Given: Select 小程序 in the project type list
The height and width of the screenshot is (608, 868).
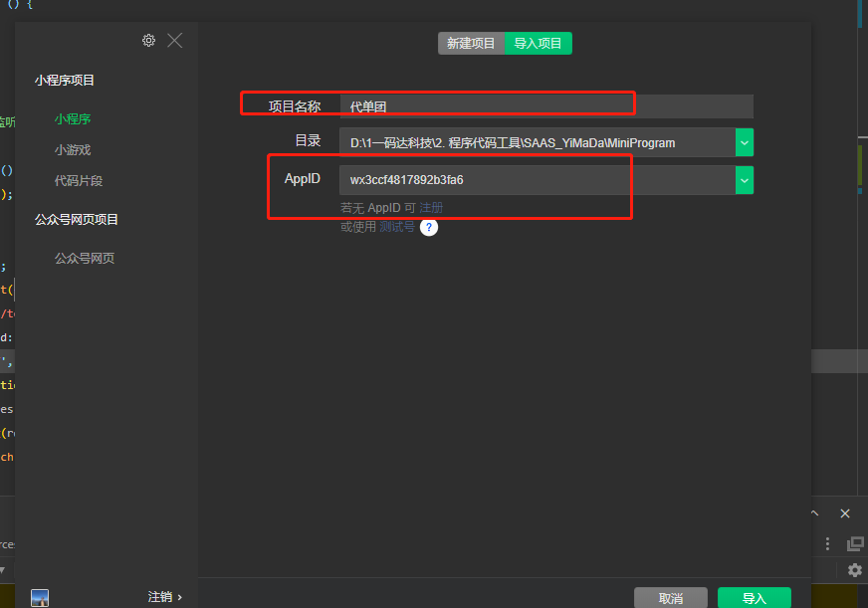Looking at the screenshot, I should click(x=73, y=118).
